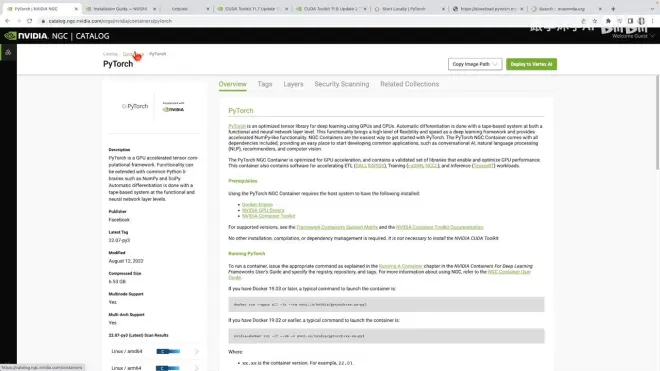Click the Docker 19.02 nvidia-docker command block
The image size is (660, 371).
[x=386, y=336]
